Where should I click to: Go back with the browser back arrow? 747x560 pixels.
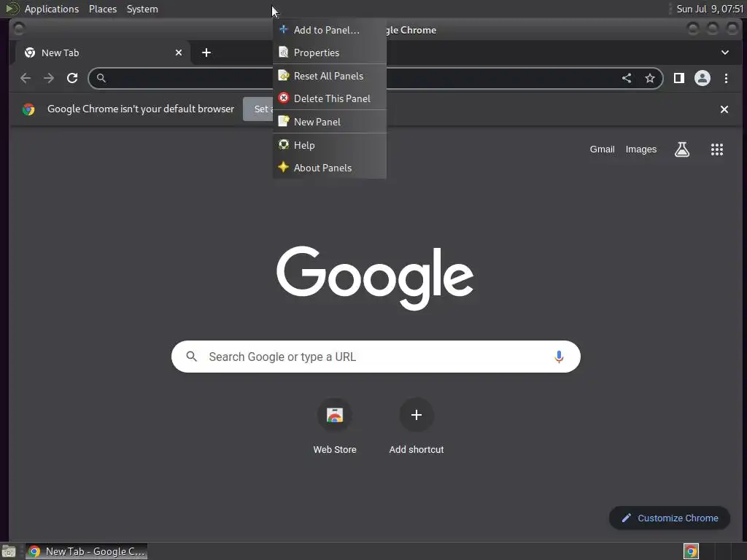[x=26, y=78]
